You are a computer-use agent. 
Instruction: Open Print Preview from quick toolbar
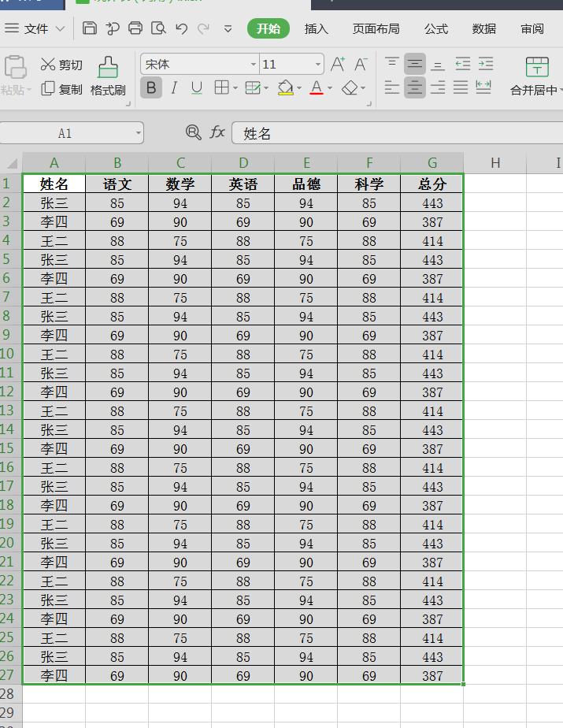tap(158, 29)
